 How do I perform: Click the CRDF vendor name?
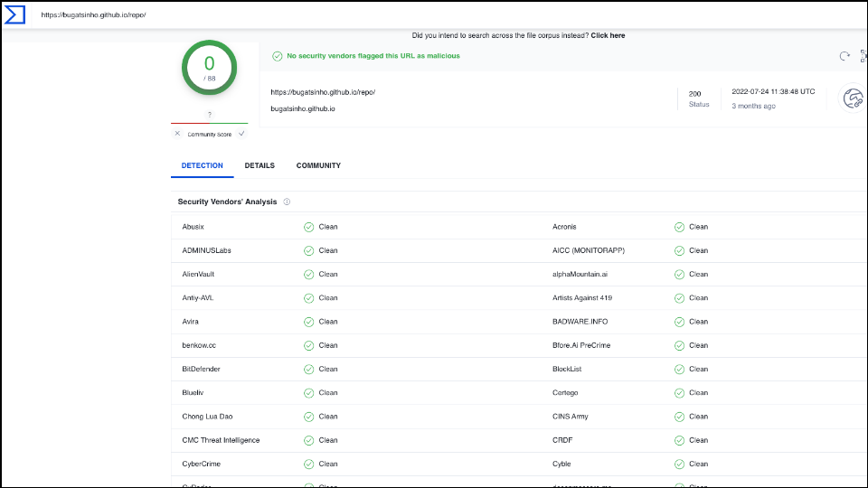(562, 440)
